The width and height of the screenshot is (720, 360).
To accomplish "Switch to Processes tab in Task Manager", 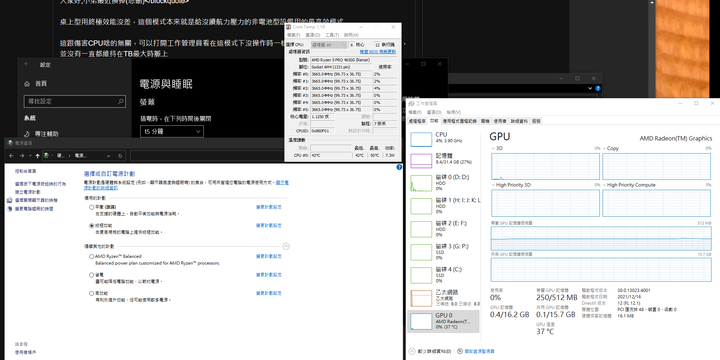I will [417, 121].
